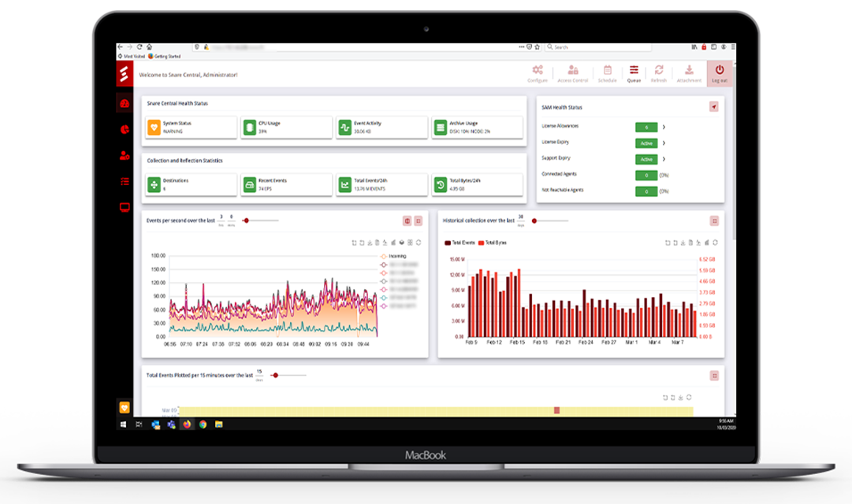Click the refresh icon on Events per second chart toolbar
Viewport: 852px width, 504px height.
(419, 243)
